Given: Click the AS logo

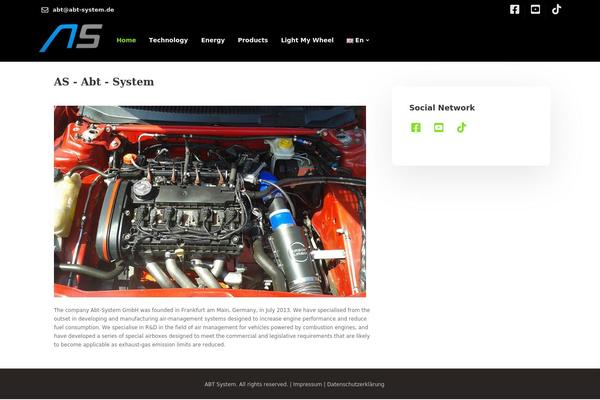Looking at the screenshot, I should tap(71, 38).
